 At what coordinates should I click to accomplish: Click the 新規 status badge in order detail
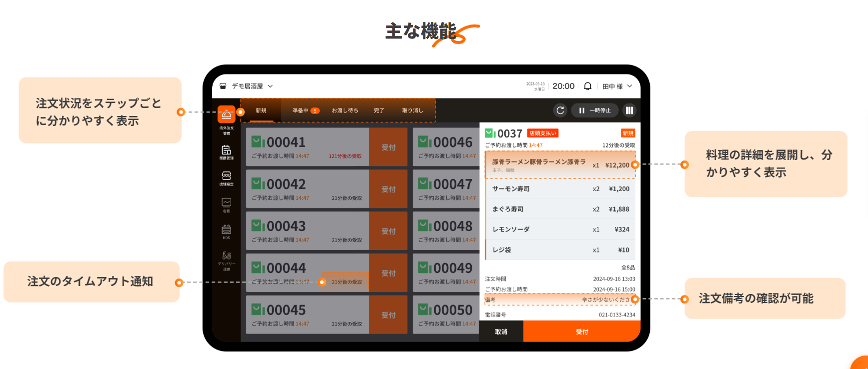[628, 133]
